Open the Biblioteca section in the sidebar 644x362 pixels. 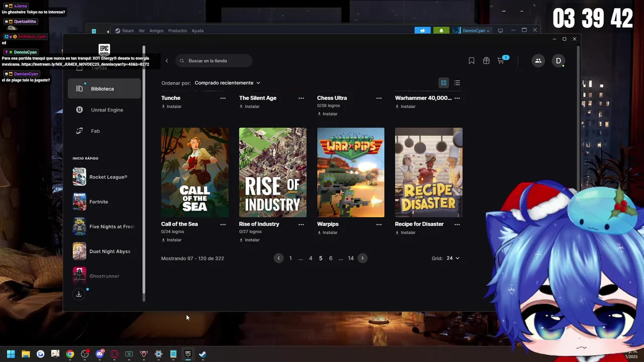point(104,88)
